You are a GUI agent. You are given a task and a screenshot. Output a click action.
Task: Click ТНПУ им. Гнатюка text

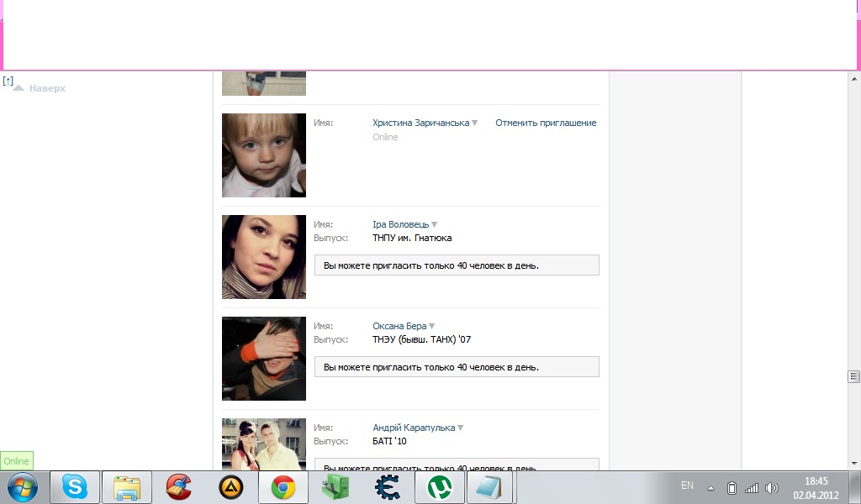pos(412,238)
